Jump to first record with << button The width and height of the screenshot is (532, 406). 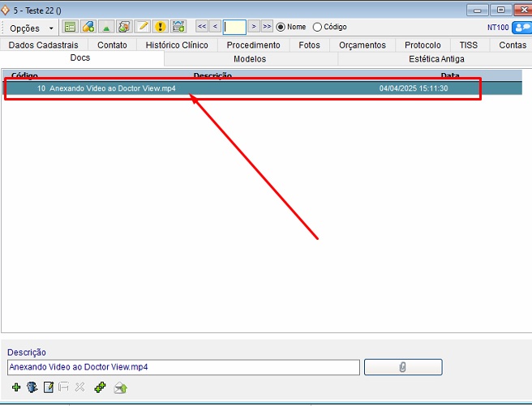pos(202,27)
